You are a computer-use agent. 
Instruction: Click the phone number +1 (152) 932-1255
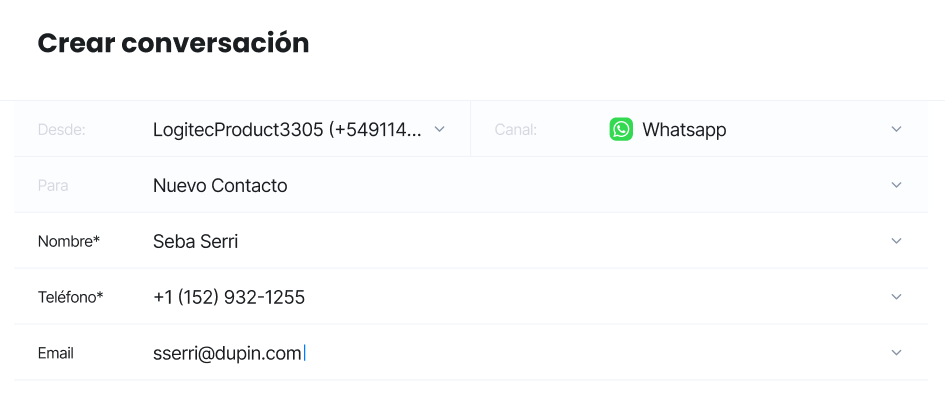pos(229,297)
